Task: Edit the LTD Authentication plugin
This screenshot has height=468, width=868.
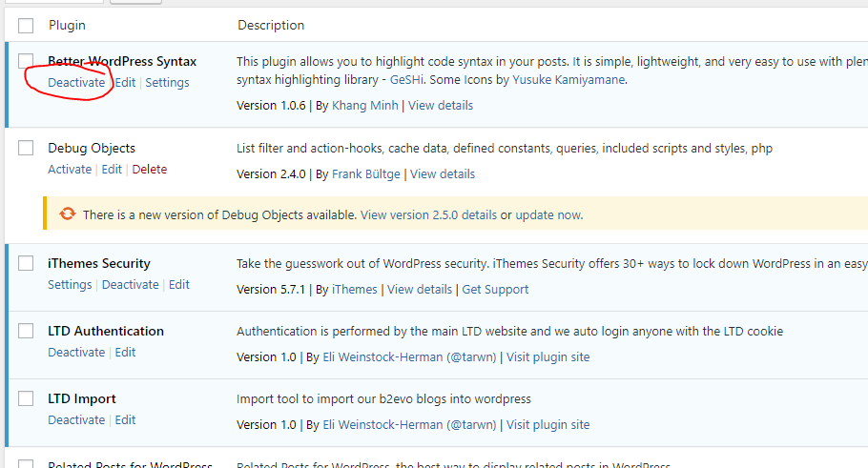Action: (125, 353)
